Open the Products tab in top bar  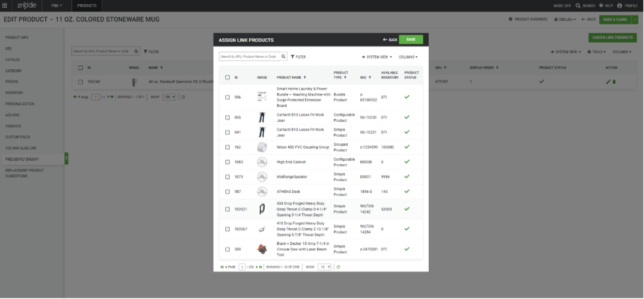86,6
